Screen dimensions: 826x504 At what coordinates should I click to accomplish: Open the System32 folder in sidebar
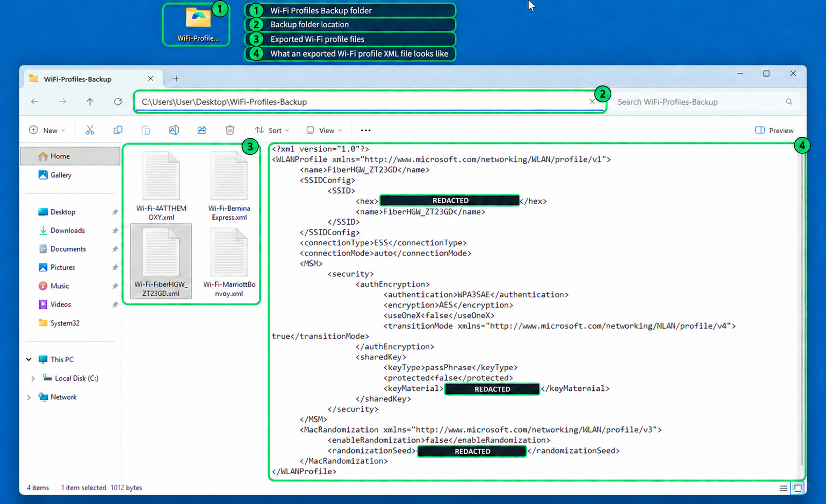[x=59, y=323]
